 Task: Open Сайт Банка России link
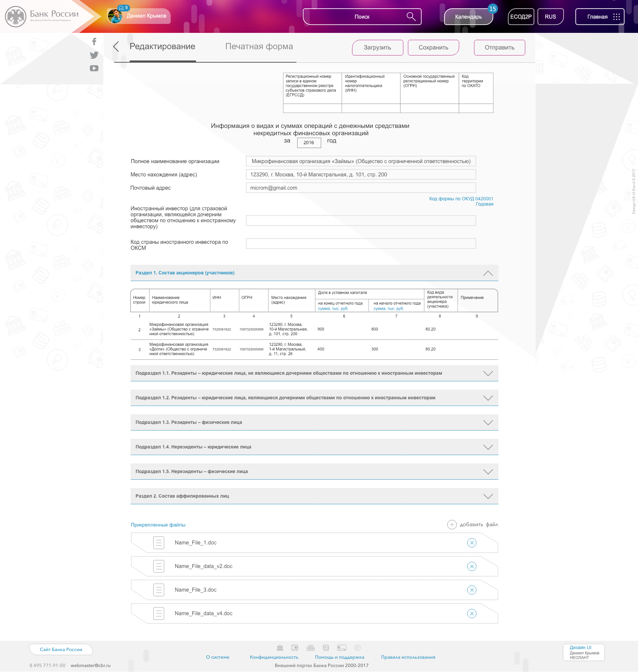pos(61,649)
